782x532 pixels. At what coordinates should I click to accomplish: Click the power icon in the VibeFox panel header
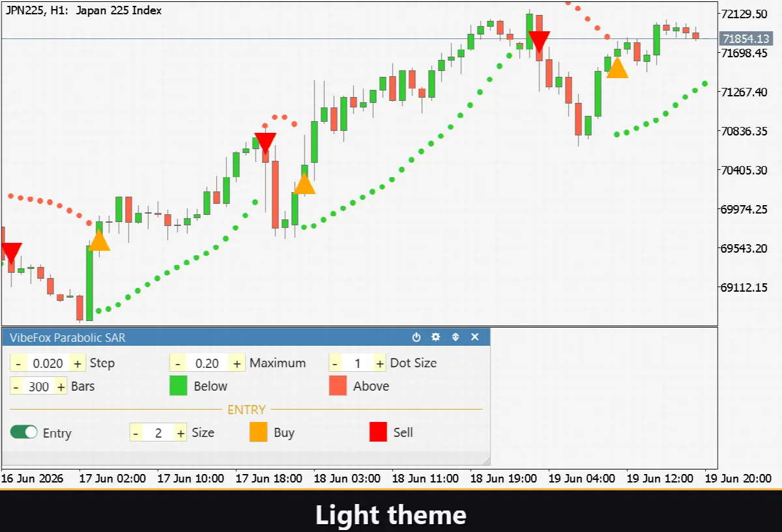(x=416, y=337)
